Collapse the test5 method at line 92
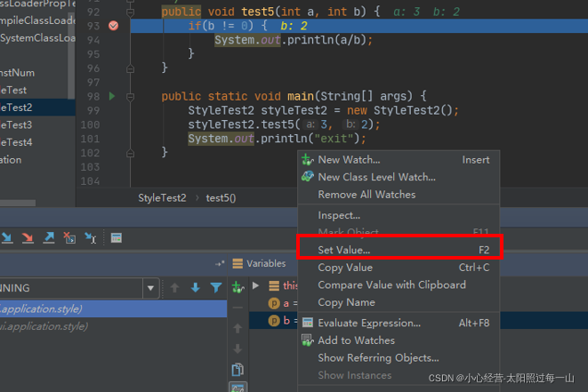Viewport: 588px width, 392px height. [130, 12]
